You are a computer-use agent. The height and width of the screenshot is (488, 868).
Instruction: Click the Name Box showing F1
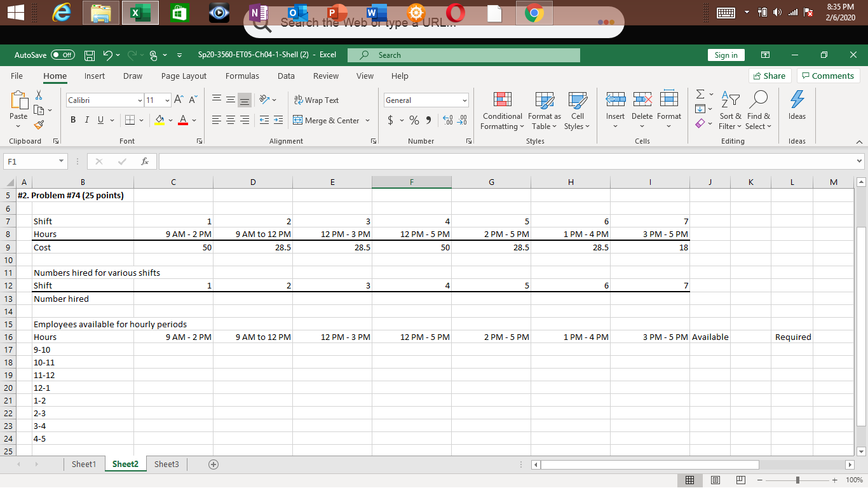[32, 162]
